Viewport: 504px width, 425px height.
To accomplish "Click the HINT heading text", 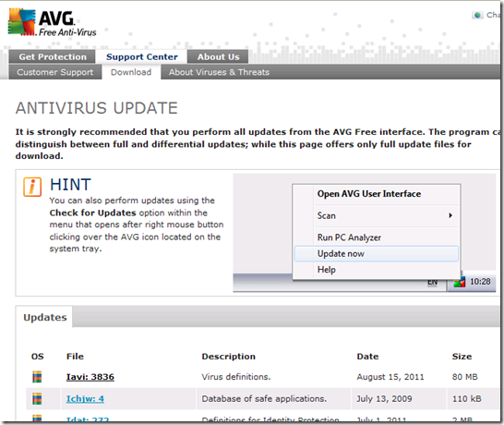I will point(70,185).
